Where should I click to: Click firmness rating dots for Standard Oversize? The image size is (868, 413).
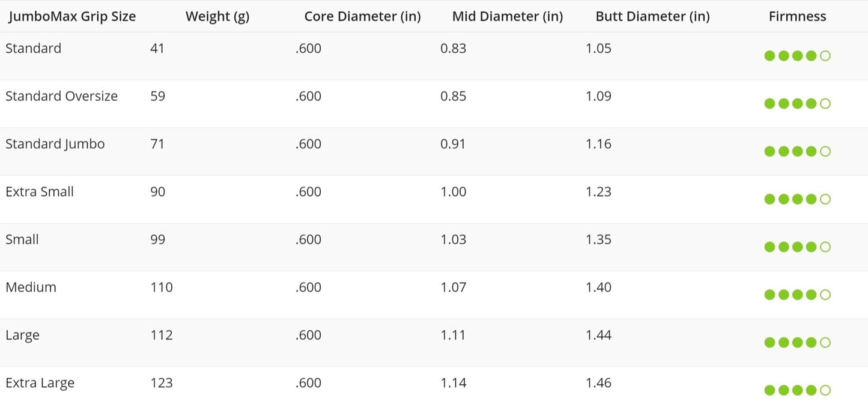[797, 104]
